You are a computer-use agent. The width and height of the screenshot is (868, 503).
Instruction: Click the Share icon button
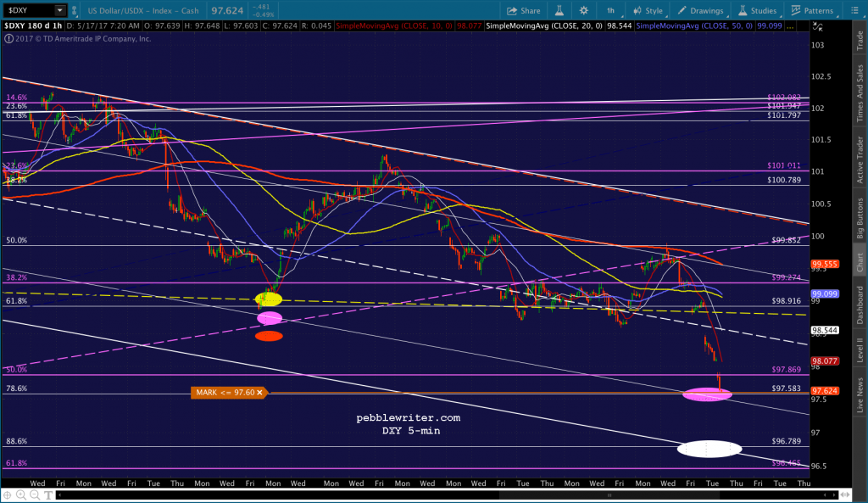point(523,11)
